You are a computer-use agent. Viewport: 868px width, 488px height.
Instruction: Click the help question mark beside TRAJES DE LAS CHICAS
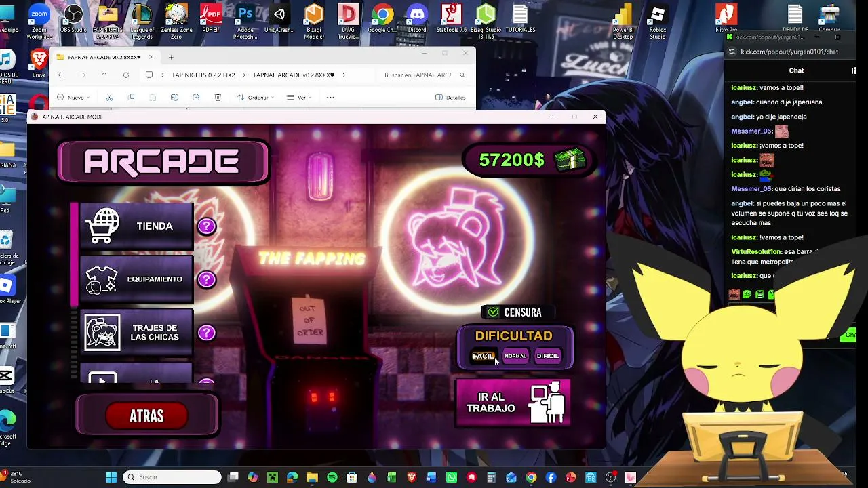(206, 333)
